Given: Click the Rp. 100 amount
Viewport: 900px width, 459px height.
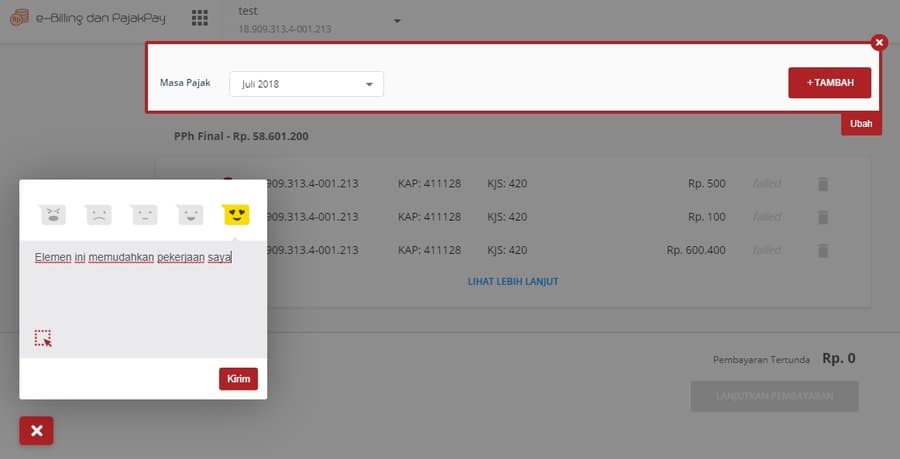Looking at the screenshot, I should point(707,217).
